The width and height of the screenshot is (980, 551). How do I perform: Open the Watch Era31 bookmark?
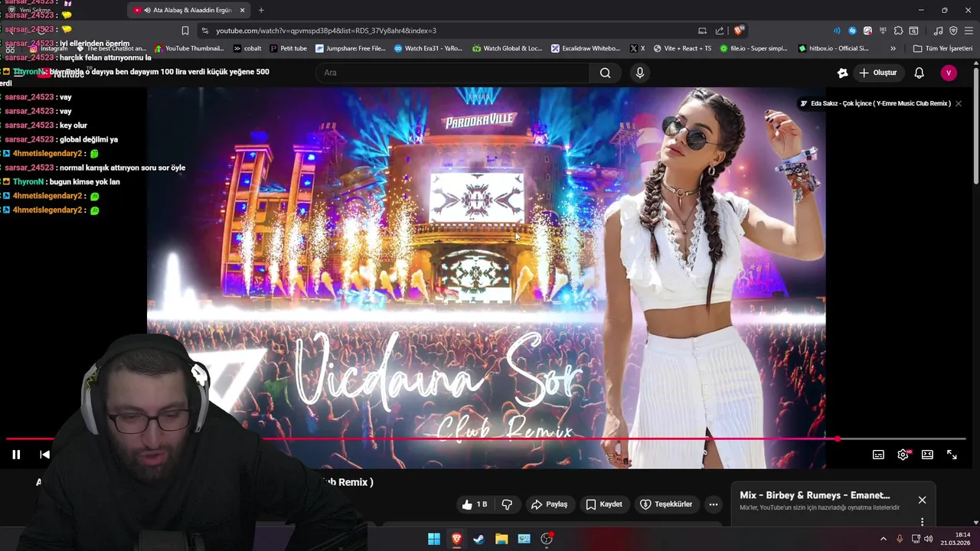pos(428,48)
